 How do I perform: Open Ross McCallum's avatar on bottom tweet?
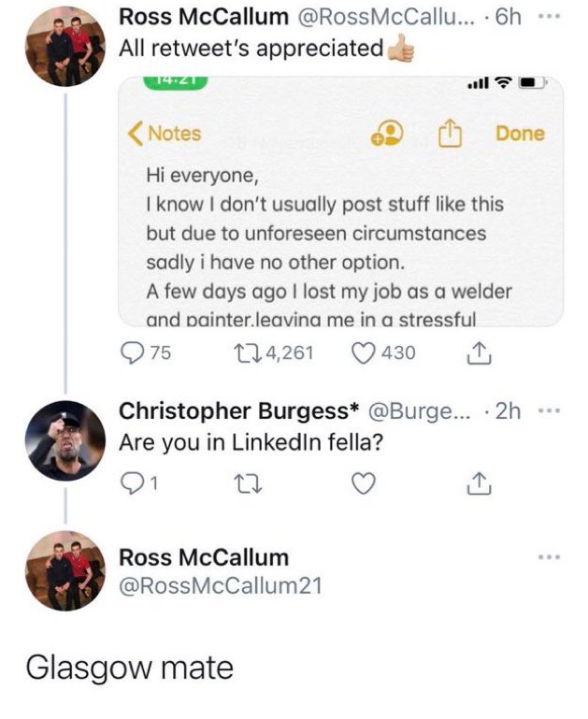click(64, 571)
